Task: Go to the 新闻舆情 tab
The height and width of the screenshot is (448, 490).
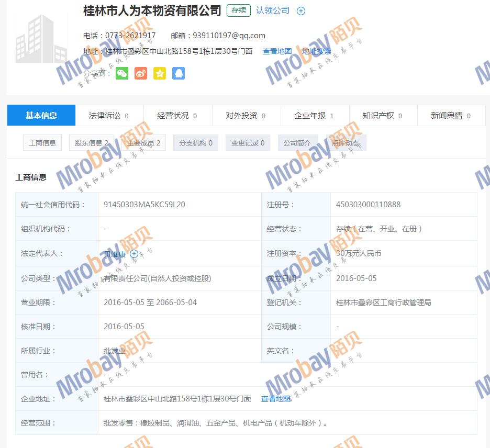Action: tap(451, 116)
